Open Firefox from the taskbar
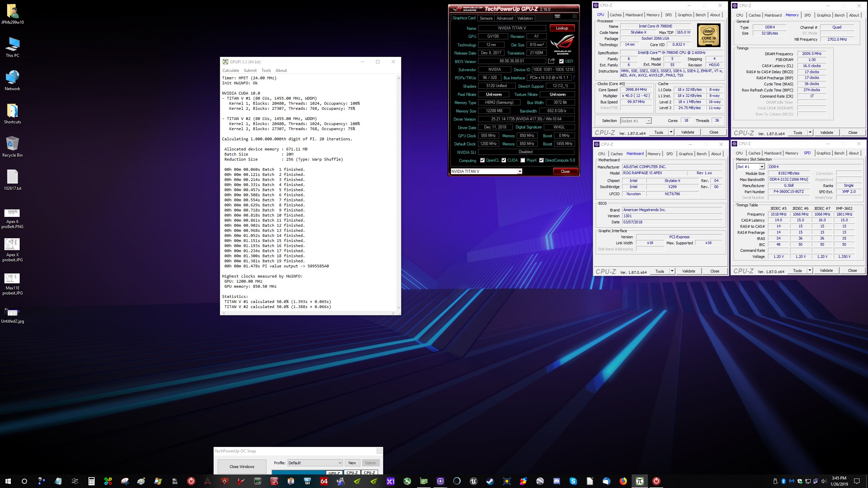868x488 pixels. pos(623,481)
